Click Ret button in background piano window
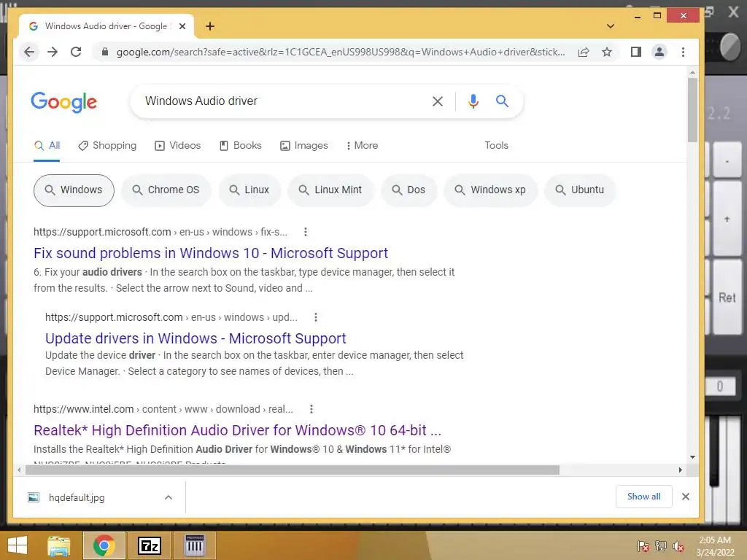The height and width of the screenshot is (560, 747). pos(727,297)
